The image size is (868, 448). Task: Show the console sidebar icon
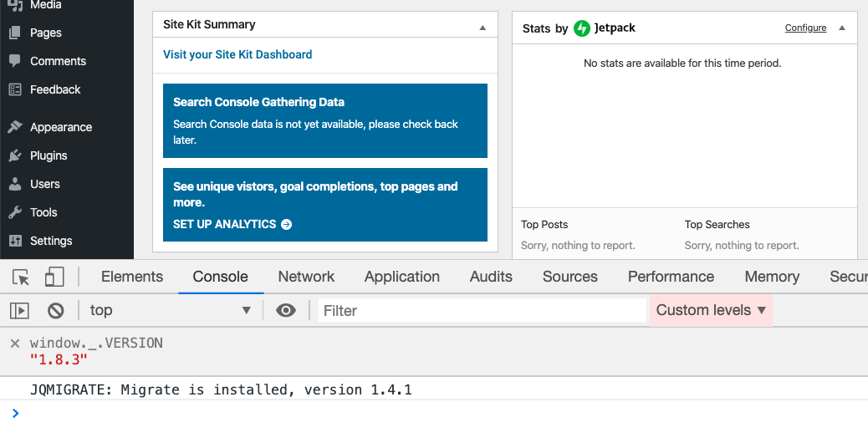19,310
